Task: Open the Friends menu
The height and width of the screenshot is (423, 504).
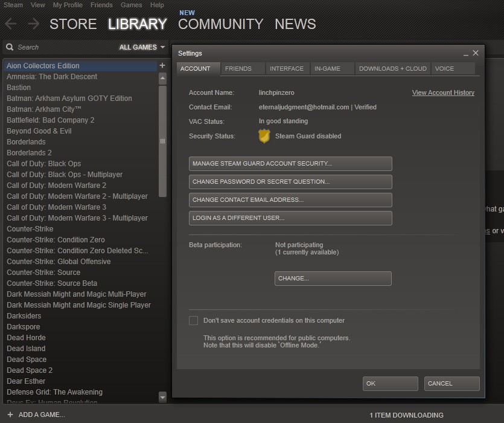Action: pyautogui.click(x=101, y=5)
